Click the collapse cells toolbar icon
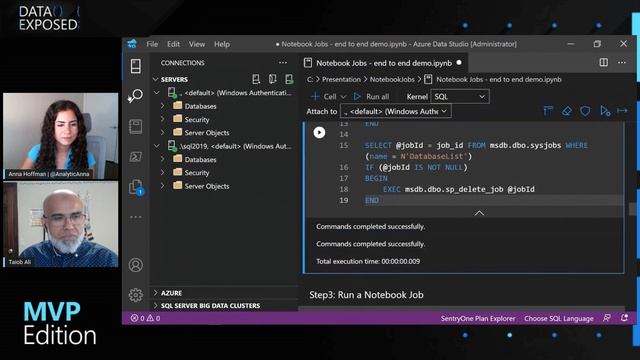The width and height of the screenshot is (640, 360). coord(548,111)
